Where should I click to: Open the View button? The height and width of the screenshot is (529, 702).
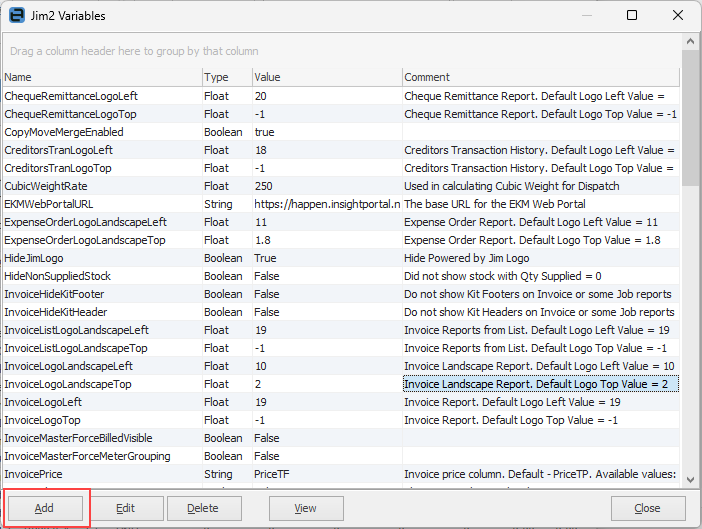[x=306, y=508]
